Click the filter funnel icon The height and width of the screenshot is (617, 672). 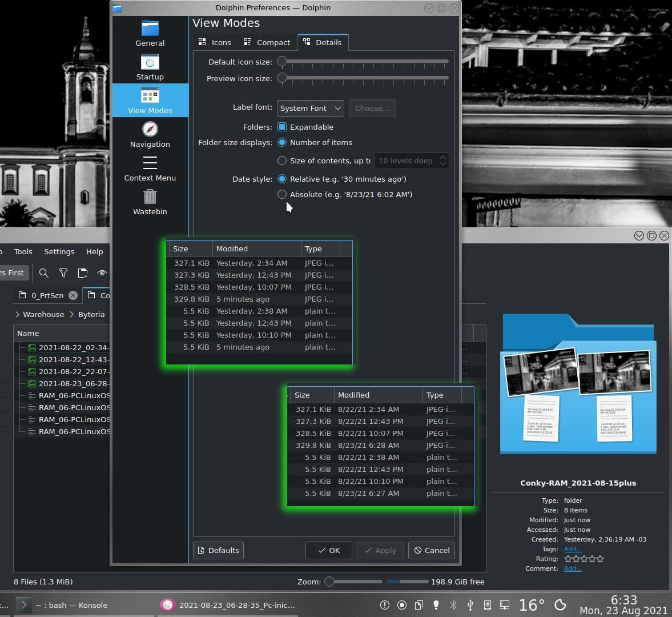tap(63, 273)
